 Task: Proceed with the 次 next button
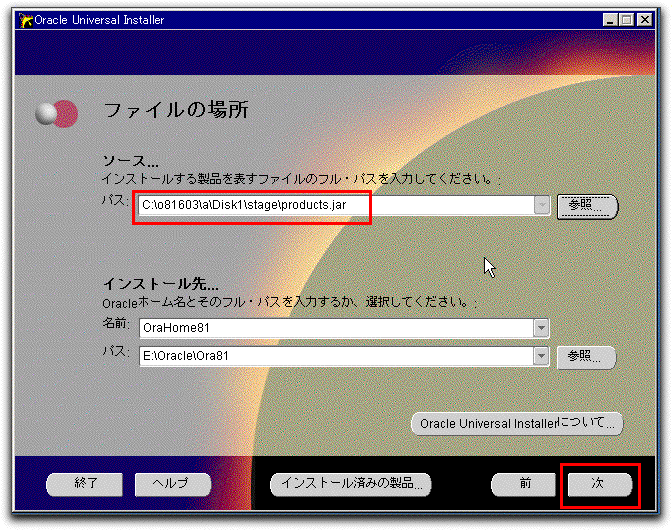point(598,484)
